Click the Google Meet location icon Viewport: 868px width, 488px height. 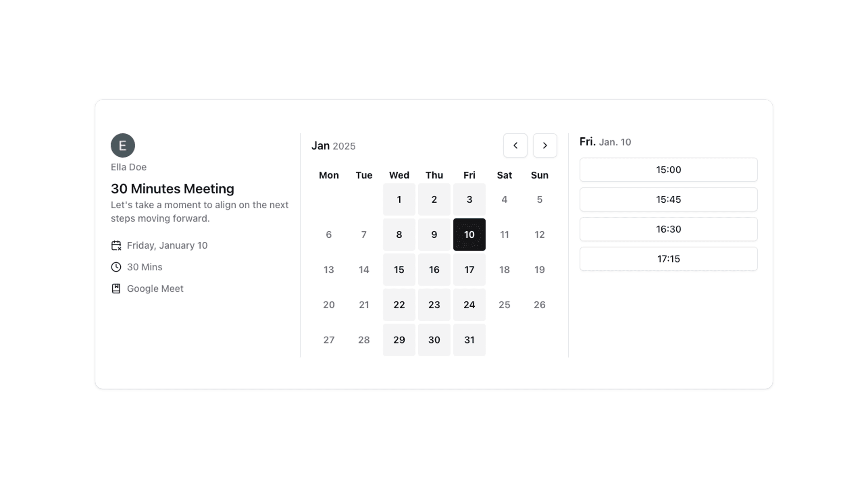[116, 289]
